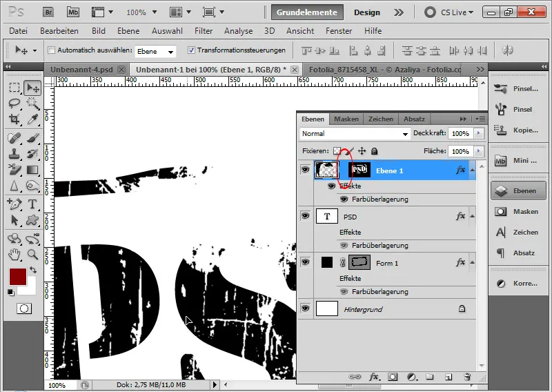552x392 pixels.
Task: Open the Fläche slider arrow
Action: 478,151
